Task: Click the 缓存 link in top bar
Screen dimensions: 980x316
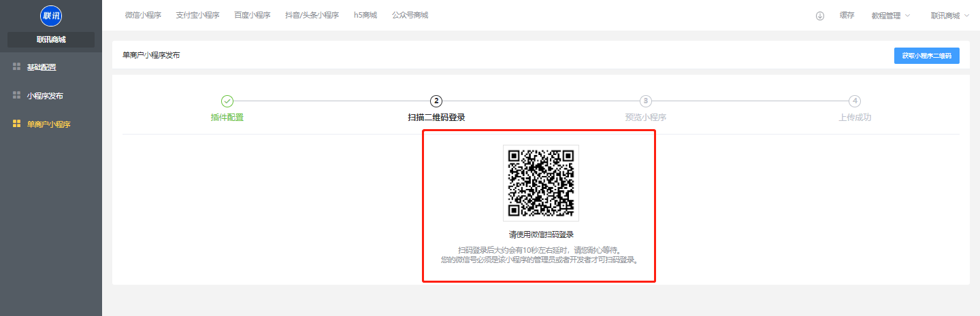Action: pyautogui.click(x=847, y=16)
